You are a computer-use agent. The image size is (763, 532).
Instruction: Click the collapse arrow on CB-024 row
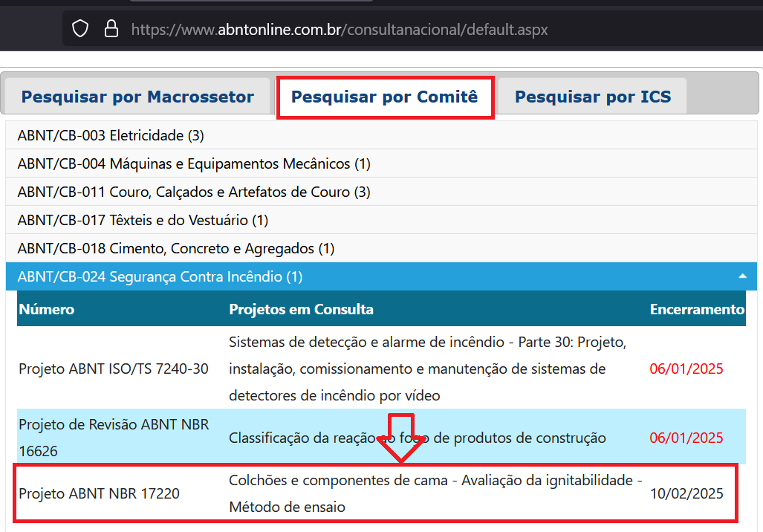(742, 276)
